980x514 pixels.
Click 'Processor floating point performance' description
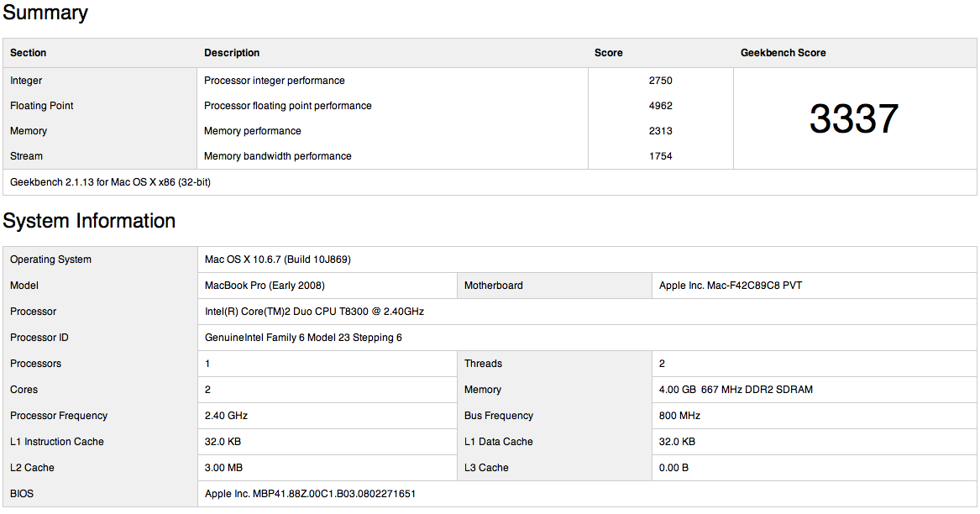(x=287, y=106)
